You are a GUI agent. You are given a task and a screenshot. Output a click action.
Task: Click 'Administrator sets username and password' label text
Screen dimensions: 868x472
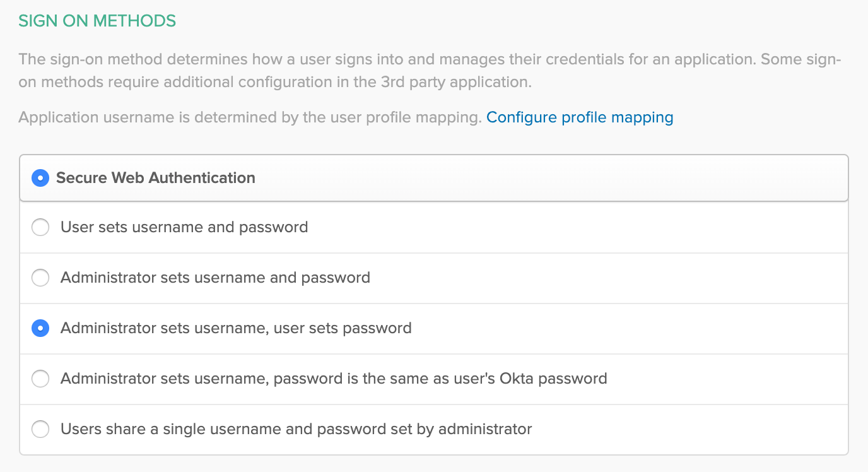tap(215, 278)
